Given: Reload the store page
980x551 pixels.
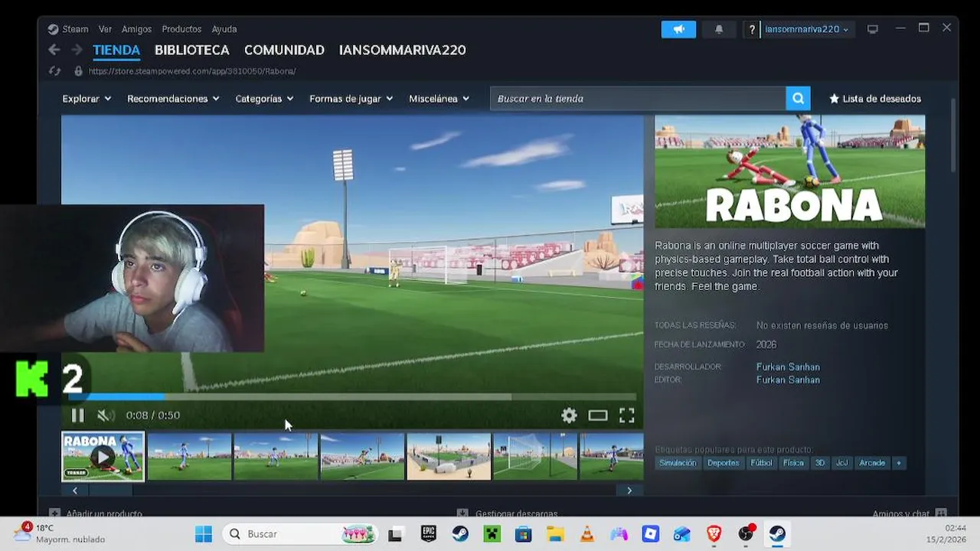Looking at the screenshot, I should tap(54, 71).
